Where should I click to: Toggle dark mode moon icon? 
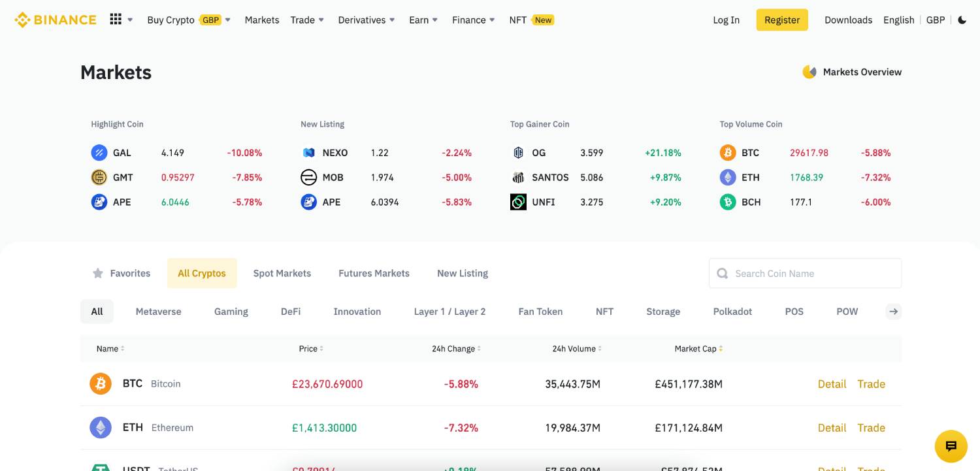point(962,20)
